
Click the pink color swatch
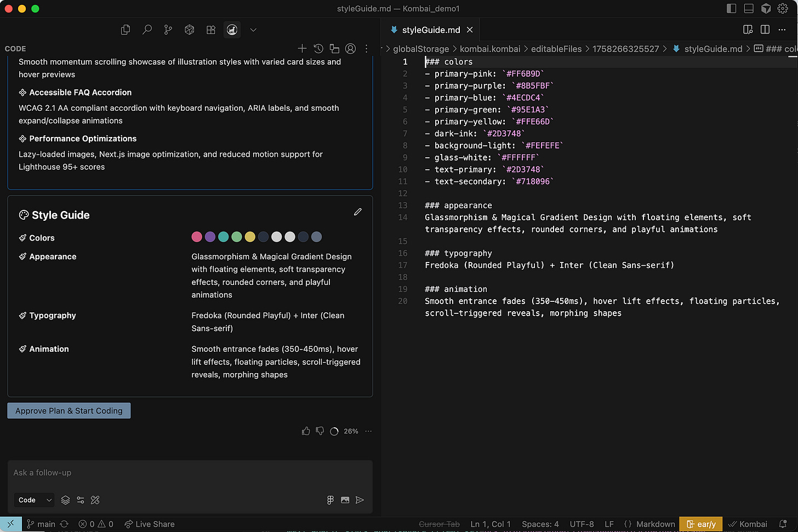[197, 237]
